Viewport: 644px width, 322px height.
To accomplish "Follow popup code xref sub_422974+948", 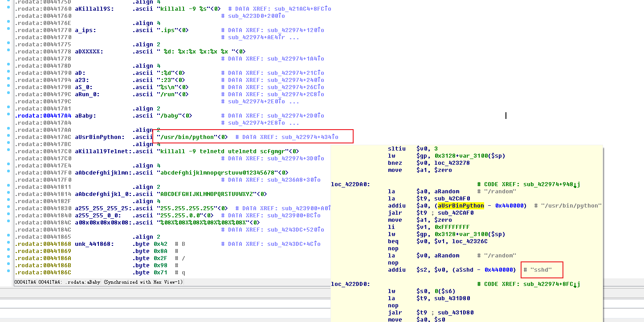I will pos(552,184).
